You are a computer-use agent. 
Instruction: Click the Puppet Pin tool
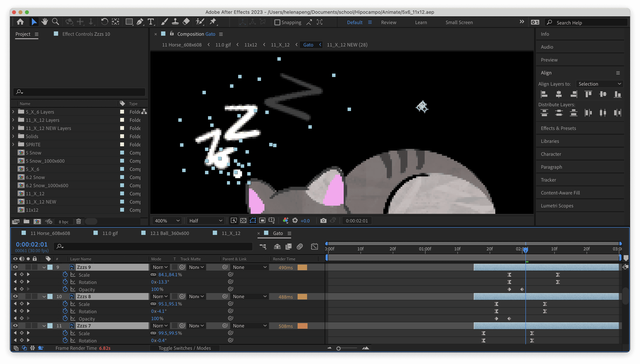213,22
